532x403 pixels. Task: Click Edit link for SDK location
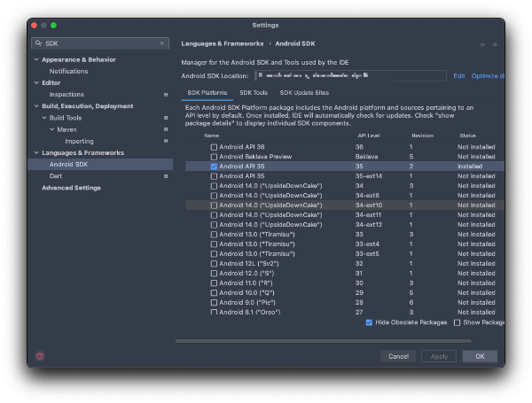[459, 76]
